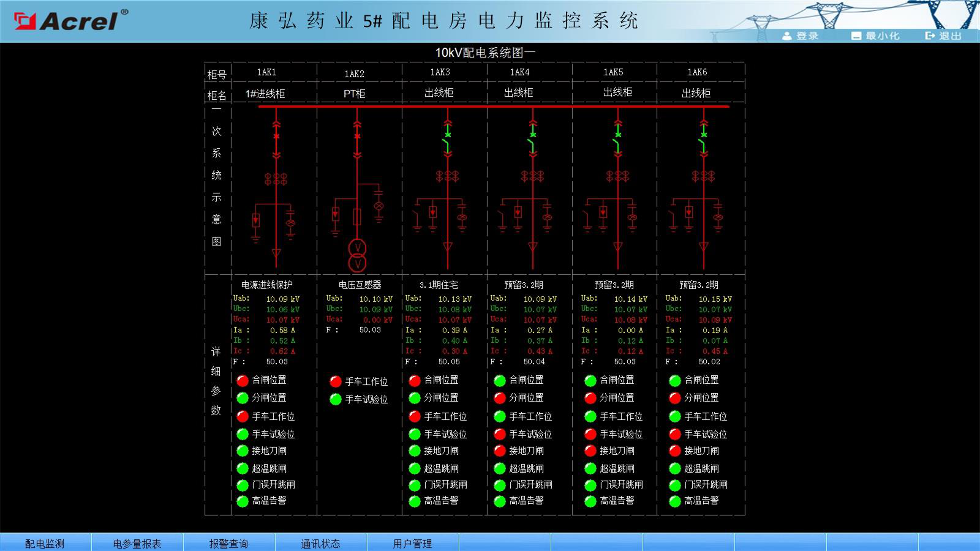Viewport: 980px width, 551px height.
Task: Click the current transformer symbol in 1AK1
Action: (x=276, y=179)
